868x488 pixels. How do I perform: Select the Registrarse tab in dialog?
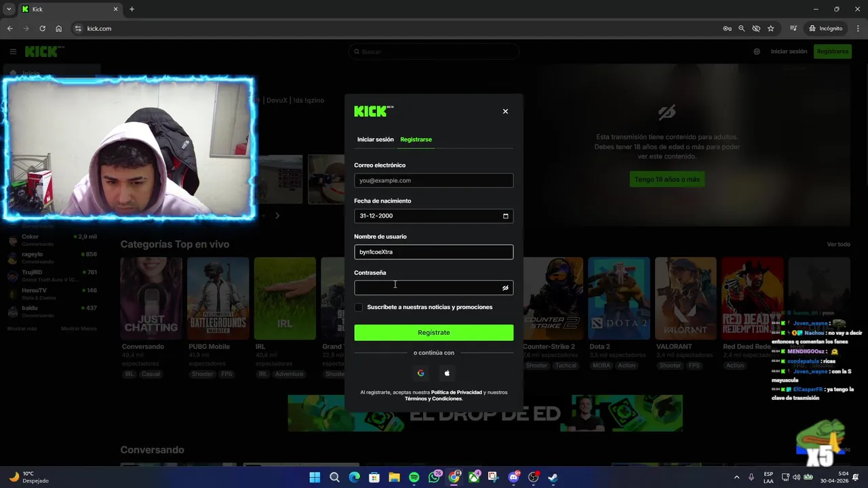pos(416,140)
